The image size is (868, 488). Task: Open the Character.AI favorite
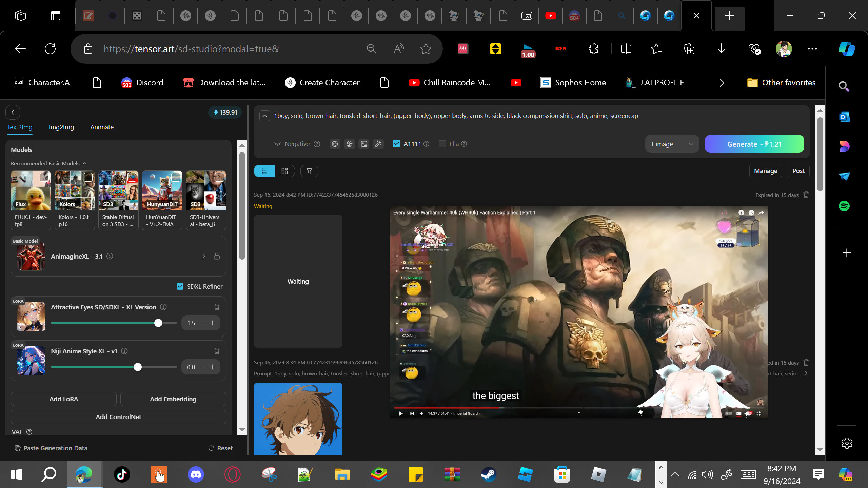[43, 83]
